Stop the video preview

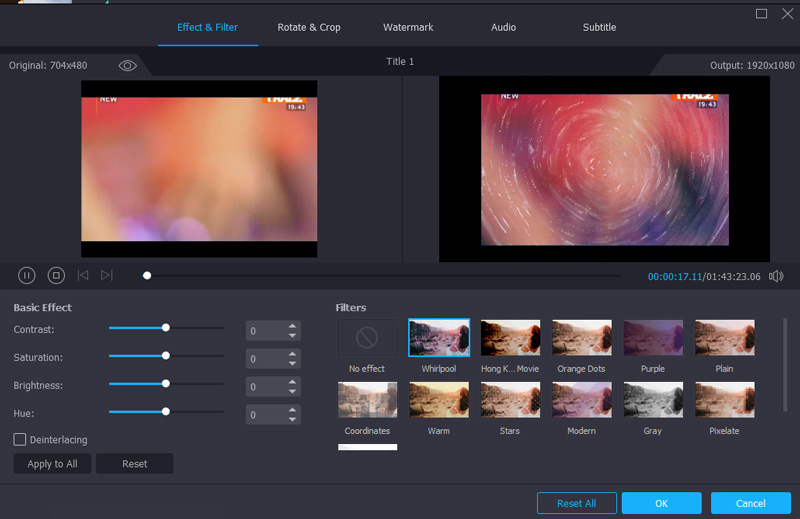(x=56, y=275)
